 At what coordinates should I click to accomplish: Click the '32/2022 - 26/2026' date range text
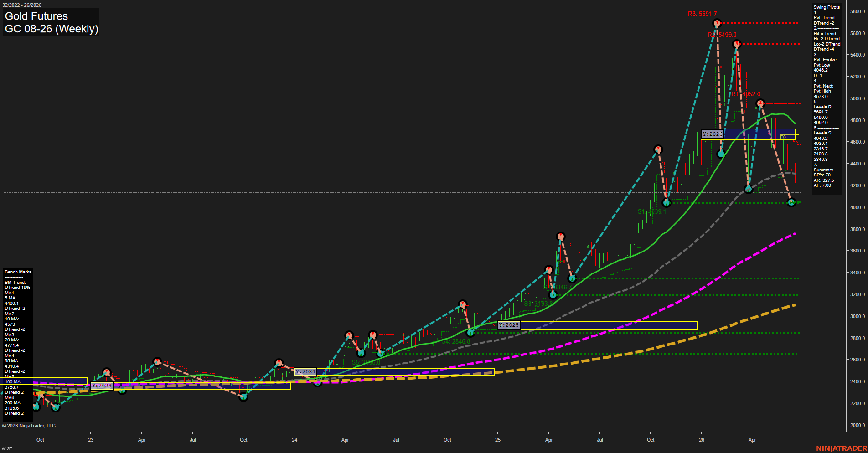coord(21,5)
